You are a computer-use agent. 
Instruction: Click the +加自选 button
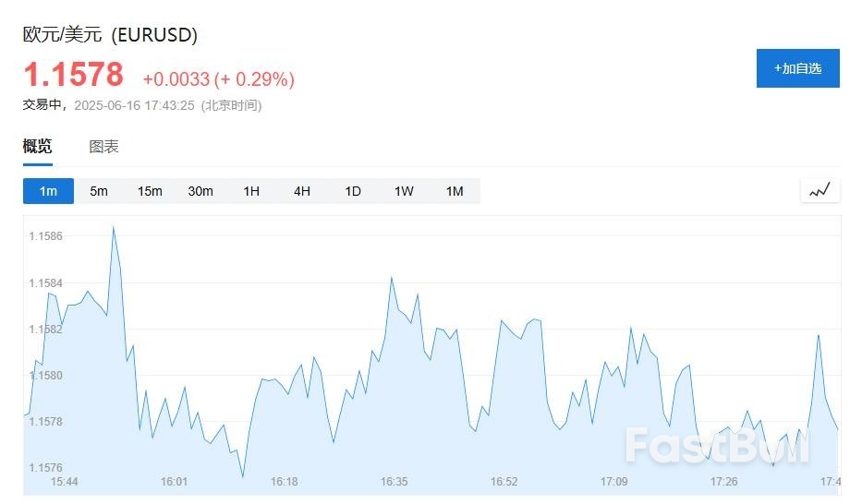[x=797, y=68]
